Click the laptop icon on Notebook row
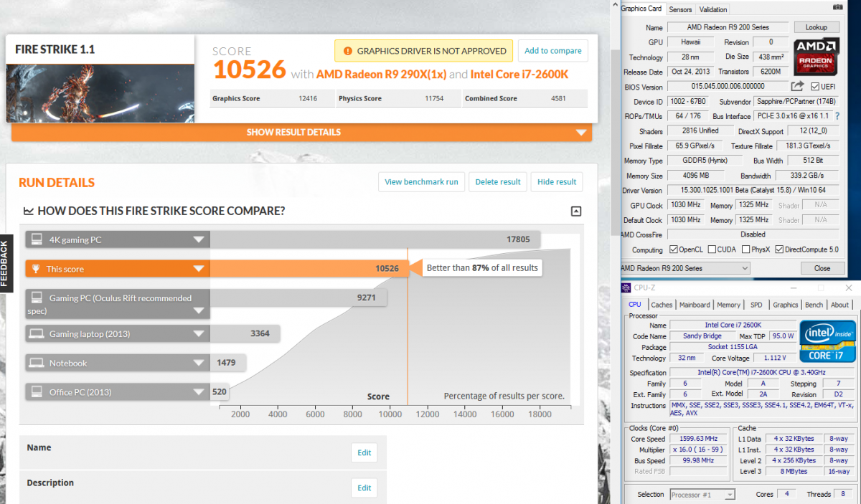 [x=36, y=363]
